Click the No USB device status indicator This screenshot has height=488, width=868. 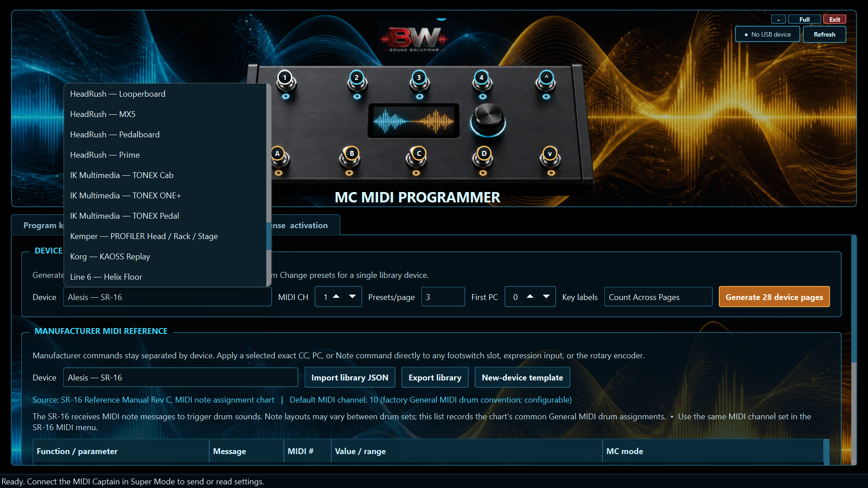(767, 34)
